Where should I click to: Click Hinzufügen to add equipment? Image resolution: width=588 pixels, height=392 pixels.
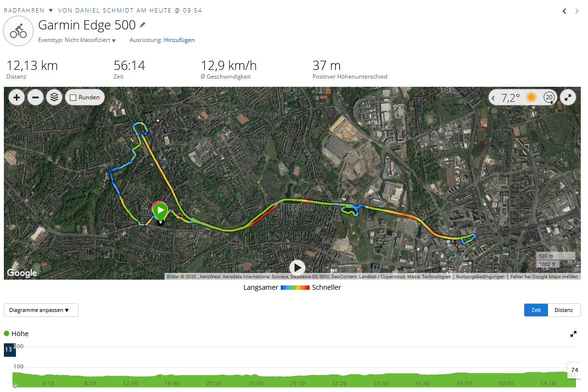point(179,40)
